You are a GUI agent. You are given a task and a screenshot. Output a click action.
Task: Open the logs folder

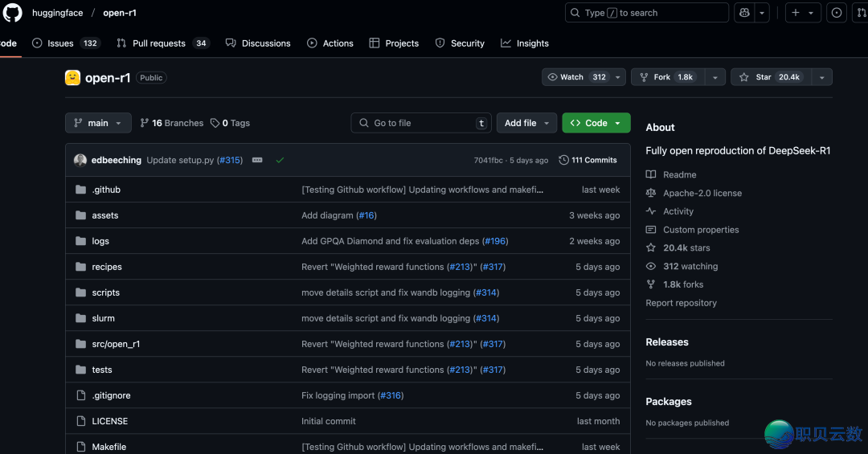coord(100,241)
